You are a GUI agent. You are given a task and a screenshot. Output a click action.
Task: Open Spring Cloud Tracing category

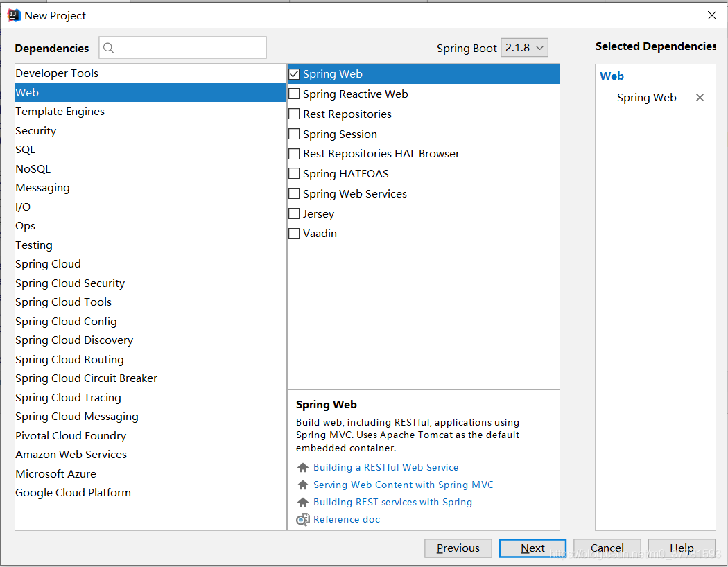pyautogui.click(x=150, y=398)
